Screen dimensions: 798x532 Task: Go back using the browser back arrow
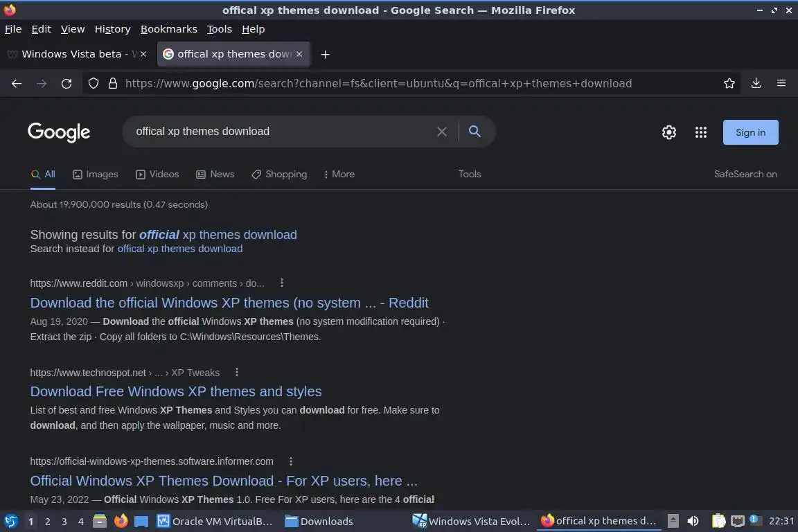click(17, 84)
